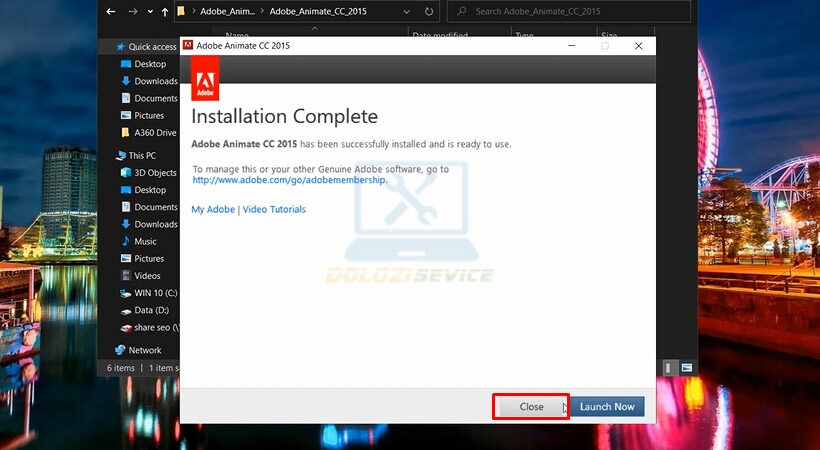Open the adobemembership URL link
The image size is (820, 450).
[290, 180]
